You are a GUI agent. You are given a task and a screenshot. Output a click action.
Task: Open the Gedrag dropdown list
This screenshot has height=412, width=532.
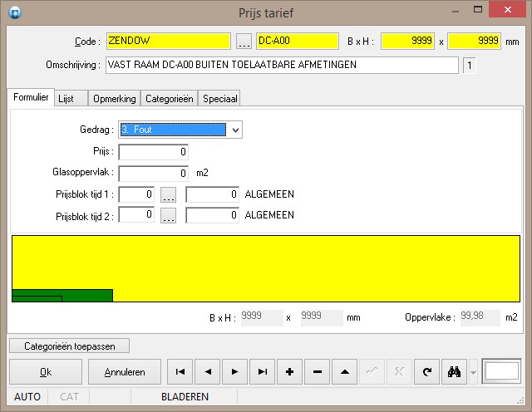pyautogui.click(x=235, y=130)
